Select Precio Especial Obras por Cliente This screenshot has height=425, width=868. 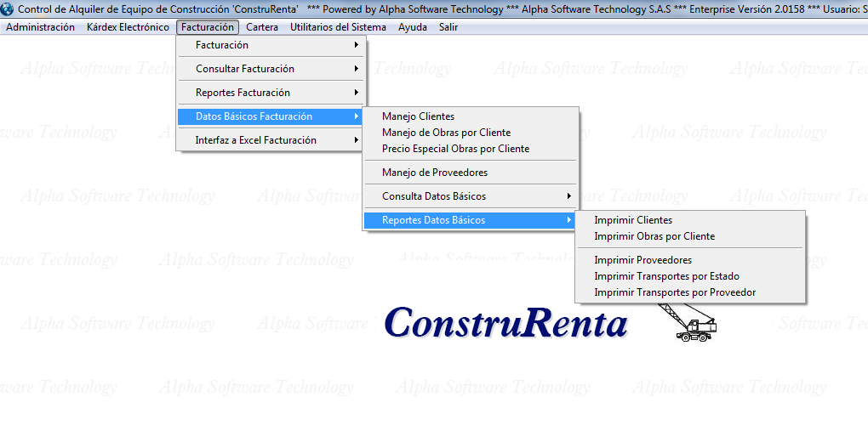[x=455, y=149]
